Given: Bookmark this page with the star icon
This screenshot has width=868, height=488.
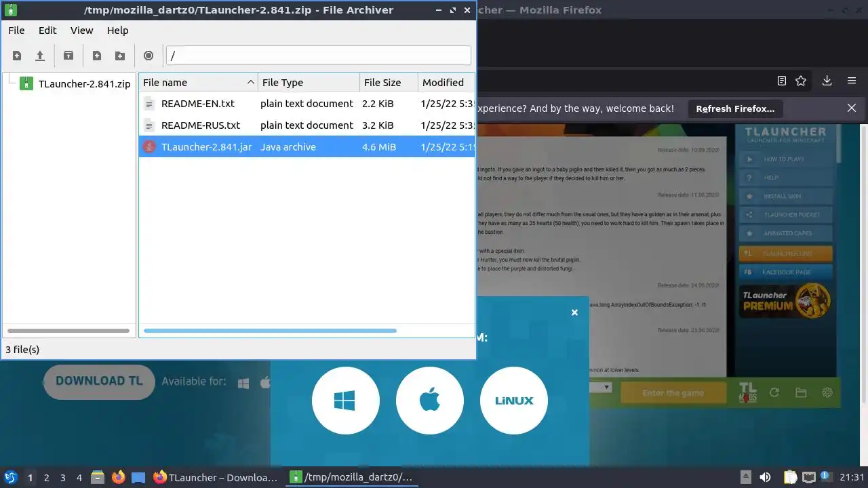Looking at the screenshot, I should [801, 81].
